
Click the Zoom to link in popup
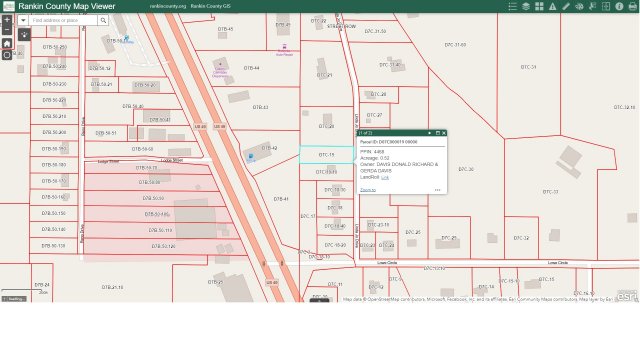click(x=368, y=190)
